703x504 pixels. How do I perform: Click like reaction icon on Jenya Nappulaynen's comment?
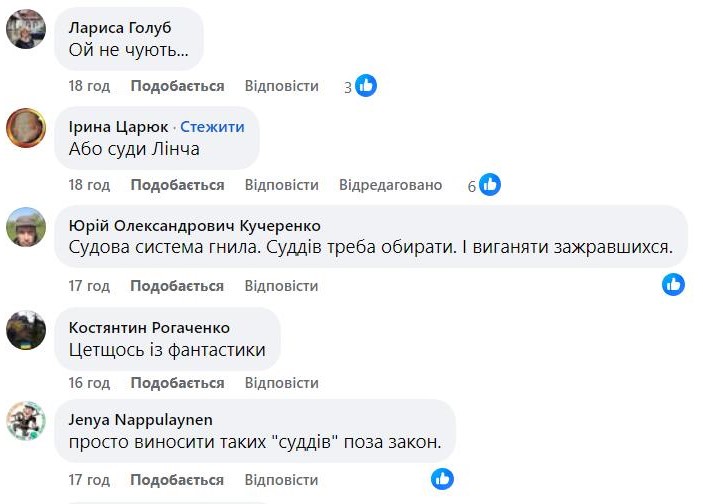pyautogui.click(x=442, y=479)
